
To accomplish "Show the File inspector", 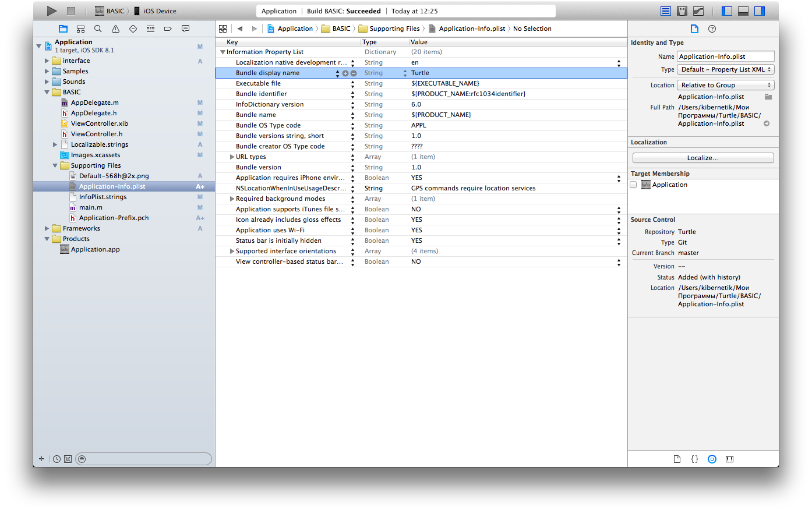I will click(x=694, y=29).
